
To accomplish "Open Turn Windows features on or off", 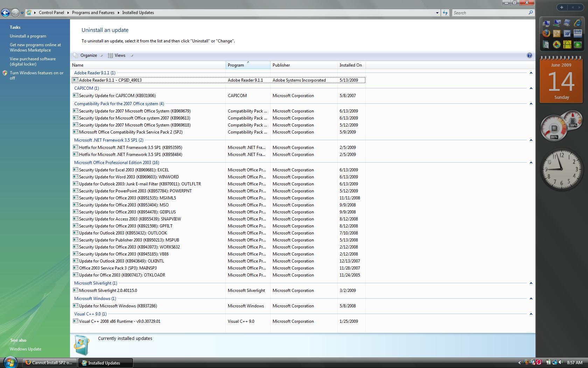I will point(36,75).
